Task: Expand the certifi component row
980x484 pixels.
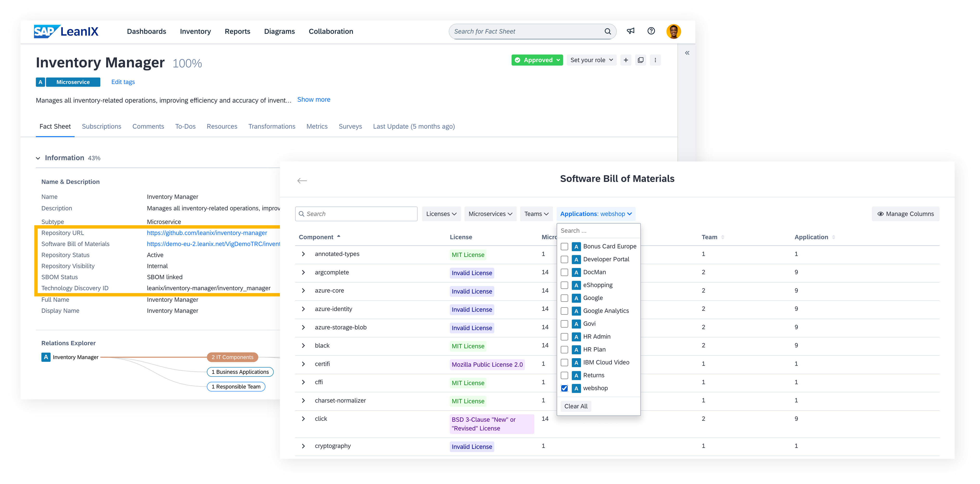Action: coord(303,364)
